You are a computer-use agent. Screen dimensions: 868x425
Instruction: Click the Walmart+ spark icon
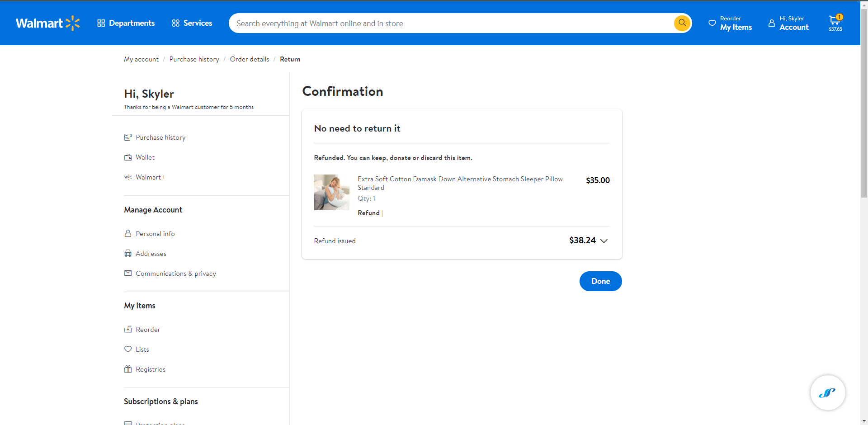[x=128, y=177]
